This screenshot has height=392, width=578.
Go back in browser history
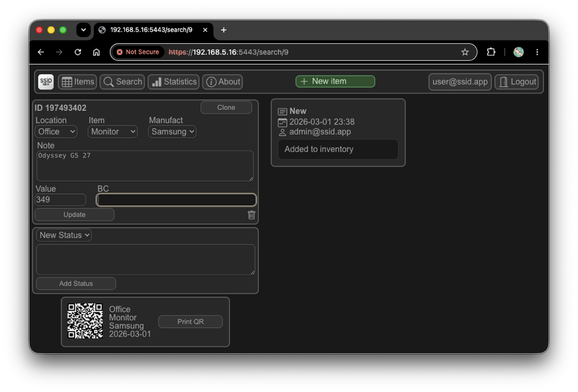[x=41, y=53]
